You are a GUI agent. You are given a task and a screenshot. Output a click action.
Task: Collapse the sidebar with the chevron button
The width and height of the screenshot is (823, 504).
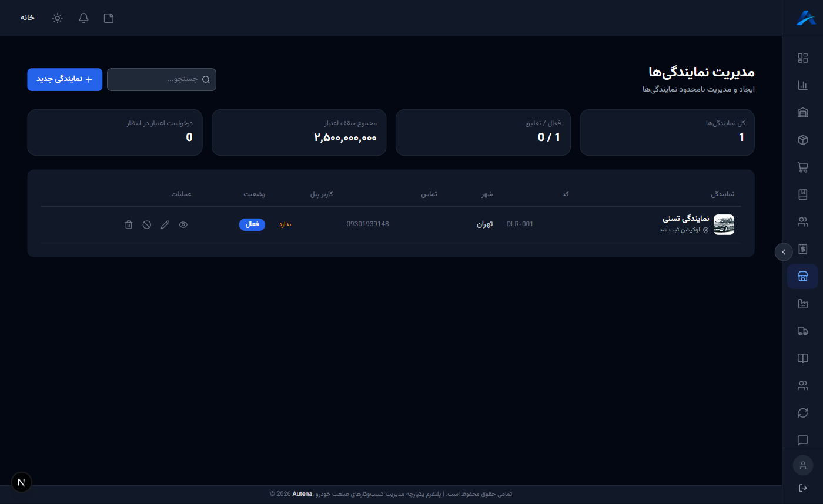[784, 251]
